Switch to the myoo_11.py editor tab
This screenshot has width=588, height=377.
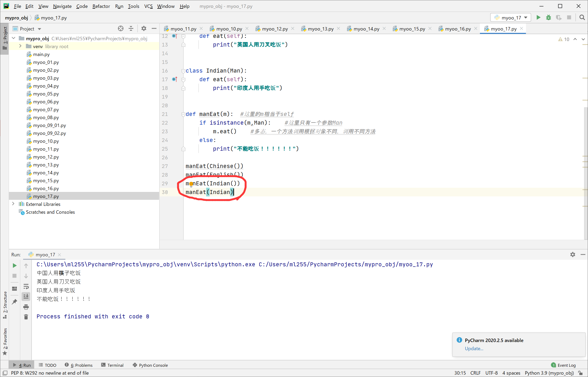pyautogui.click(x=183, y=29)
